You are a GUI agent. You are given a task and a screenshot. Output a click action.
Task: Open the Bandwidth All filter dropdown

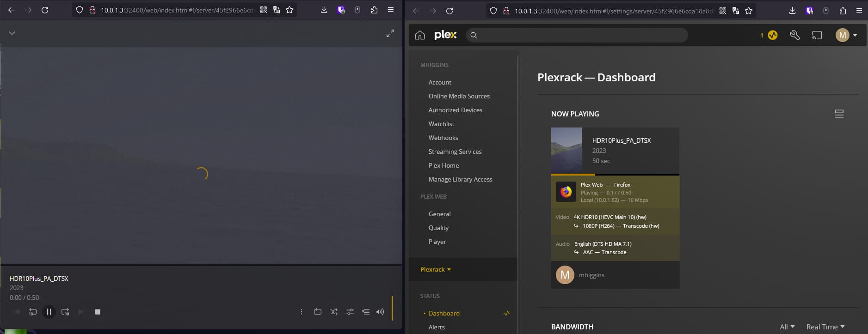787,327
